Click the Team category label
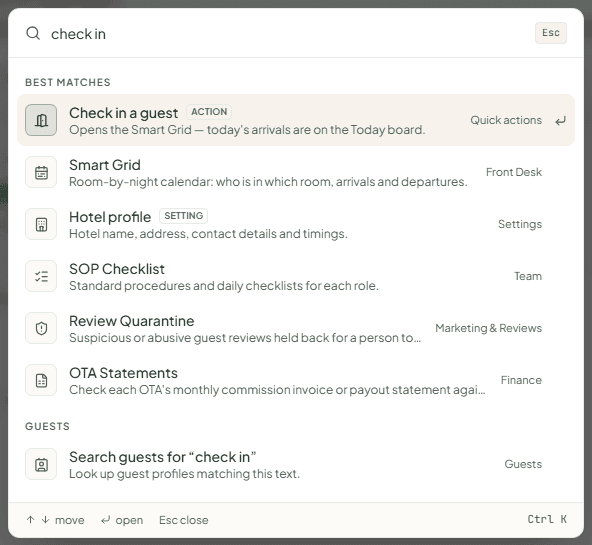This screenshot has height=545, width=592. point(528,276)
